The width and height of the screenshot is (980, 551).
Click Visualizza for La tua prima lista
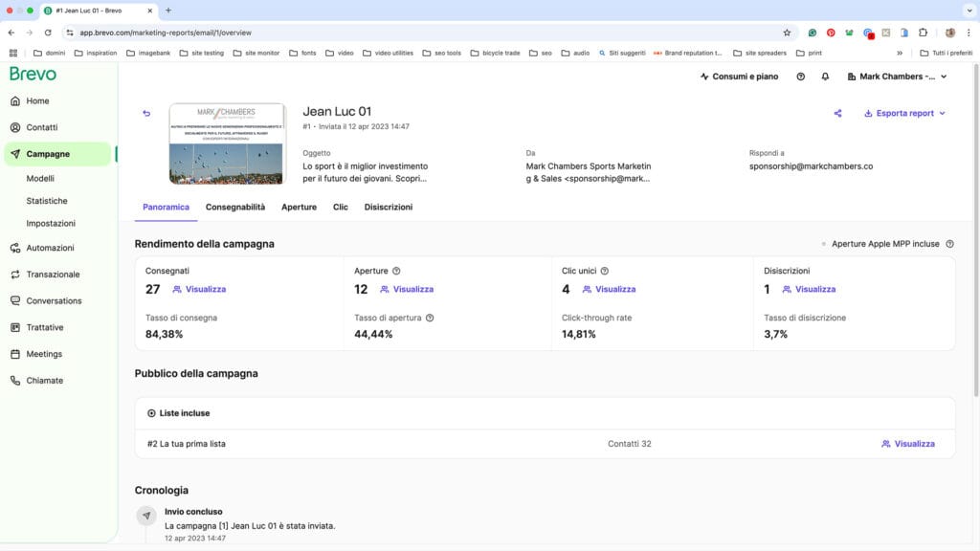coord(907,444)
